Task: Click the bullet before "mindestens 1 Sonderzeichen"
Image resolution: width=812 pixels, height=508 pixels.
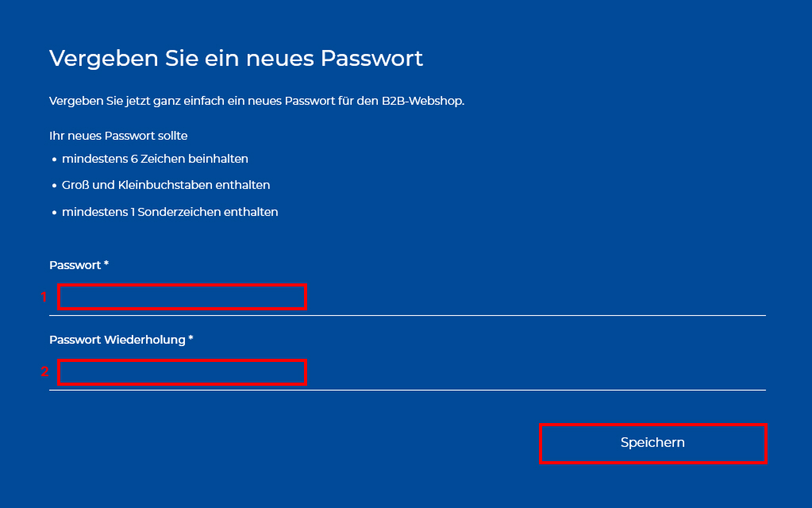Action: [54, 213]
